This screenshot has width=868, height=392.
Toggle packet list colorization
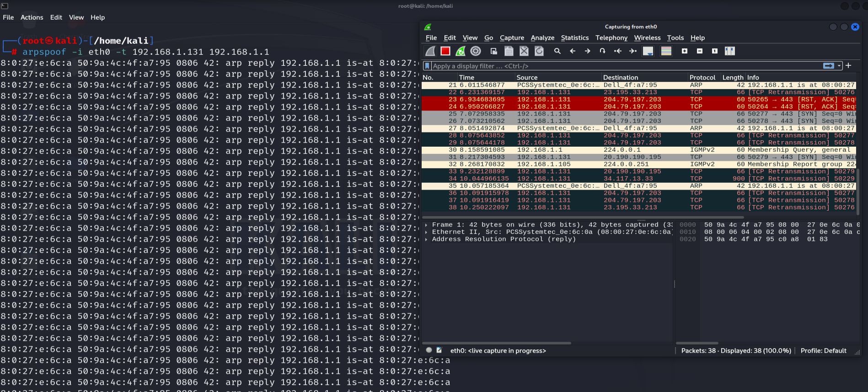[666, 51]
